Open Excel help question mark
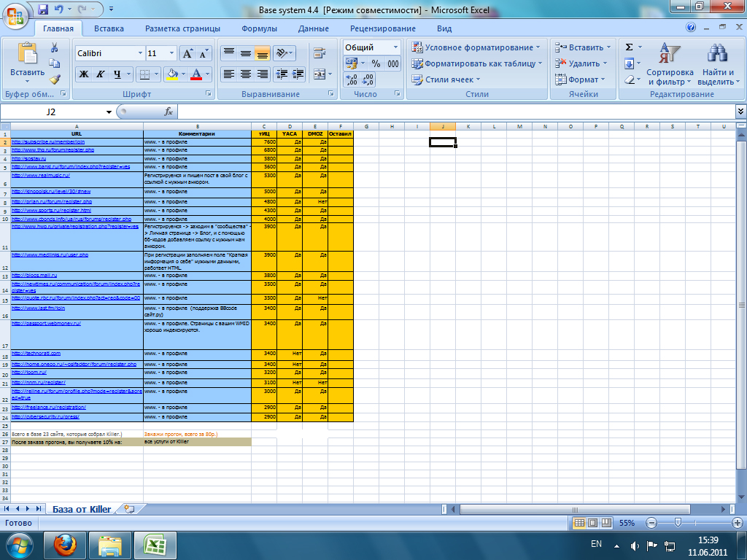The width and height of the screenshot is (747, 560). point(691,28)
